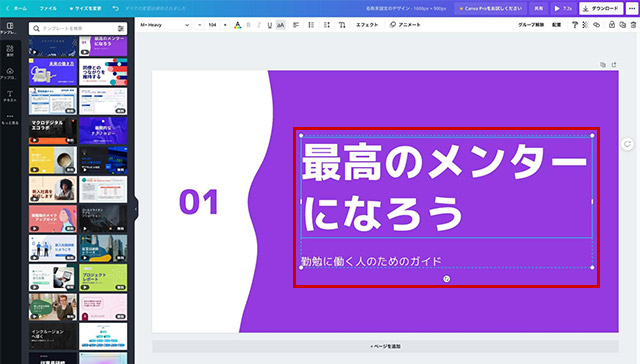Image resolution: width=640 pixels, height=364 pixels.
Task: Open the Position (配置) menu
Action: point(556,25)
